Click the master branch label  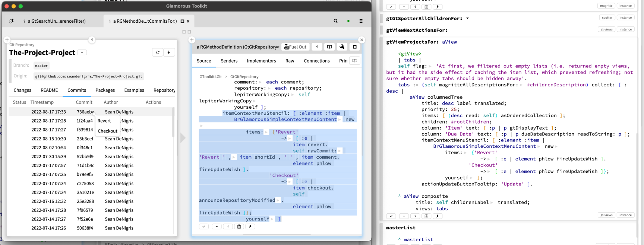pyautogui.click(x=41, y=66)
